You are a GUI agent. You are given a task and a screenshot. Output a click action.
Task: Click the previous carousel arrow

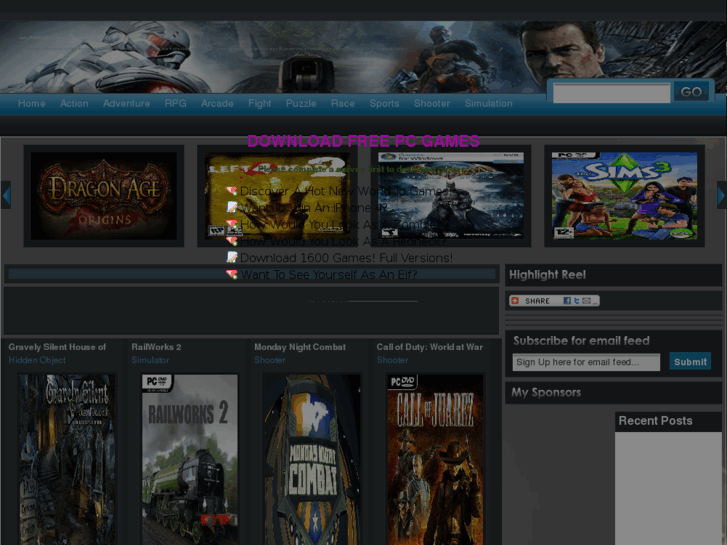(6, 195)
